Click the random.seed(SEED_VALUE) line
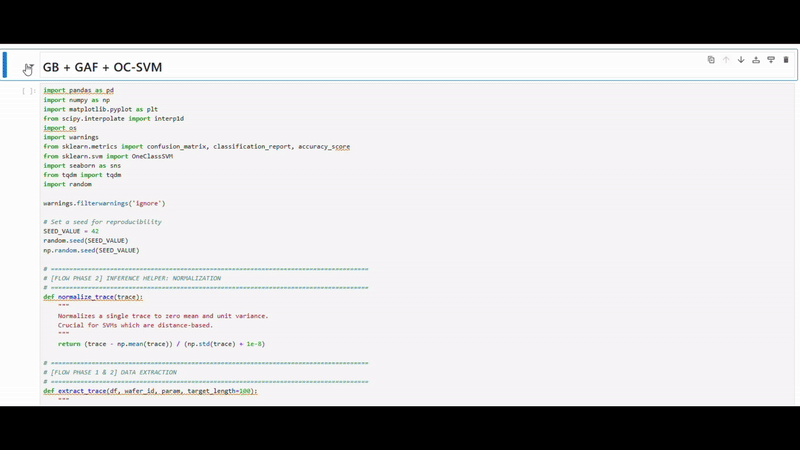The height and width of the screenshot is (450, 800). tap(86, 240)
